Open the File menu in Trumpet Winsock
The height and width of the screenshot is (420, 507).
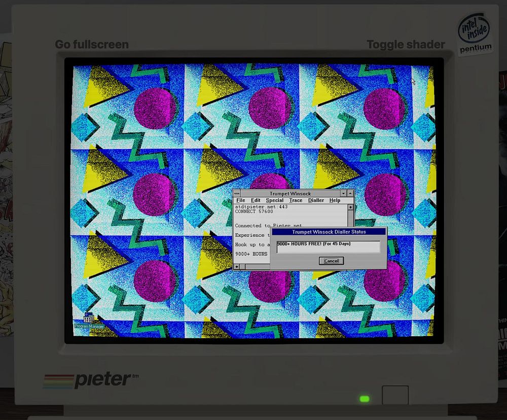240,200
